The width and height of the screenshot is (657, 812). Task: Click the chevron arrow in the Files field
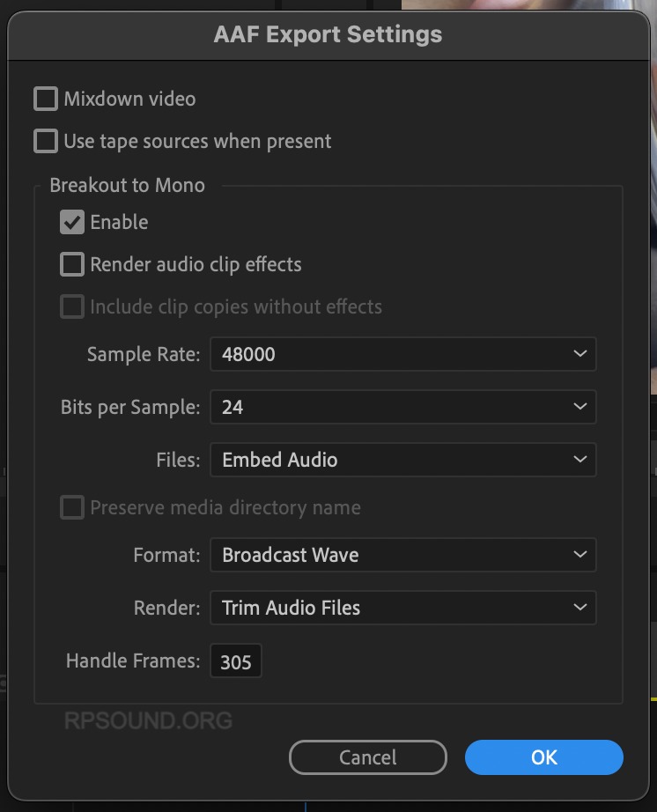coord(579,460)
